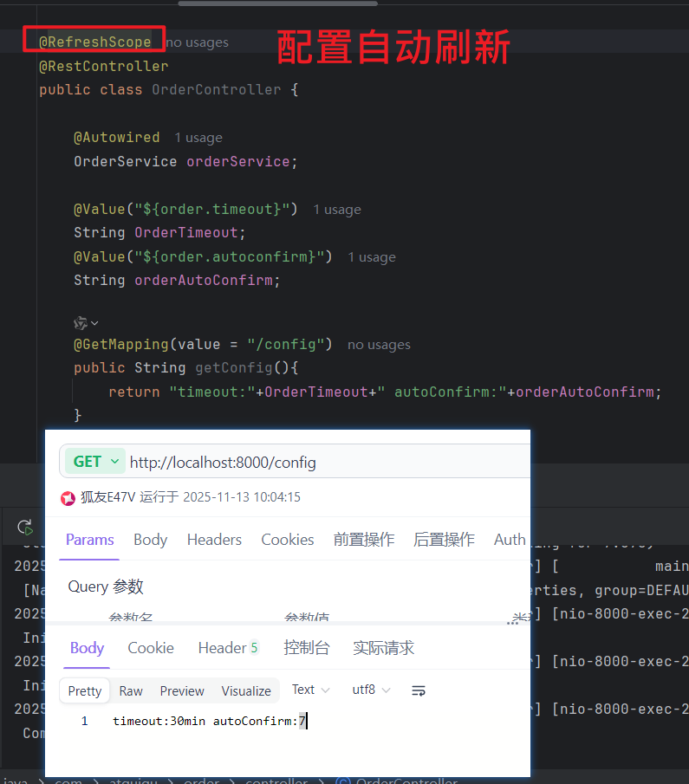Switch to the 前置操作 tab
Viewport: 689px width, 784px height.
tap(364, 540)
